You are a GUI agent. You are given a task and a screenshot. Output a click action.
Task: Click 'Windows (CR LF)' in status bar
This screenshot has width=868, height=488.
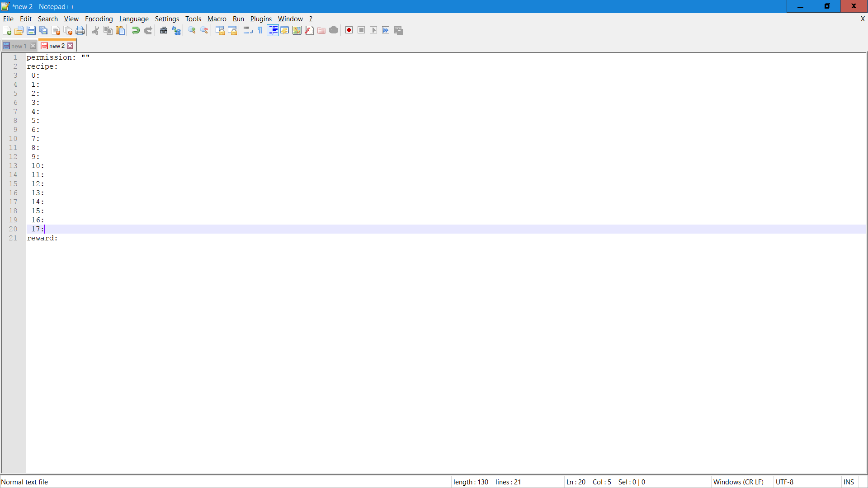click(738, 482)
